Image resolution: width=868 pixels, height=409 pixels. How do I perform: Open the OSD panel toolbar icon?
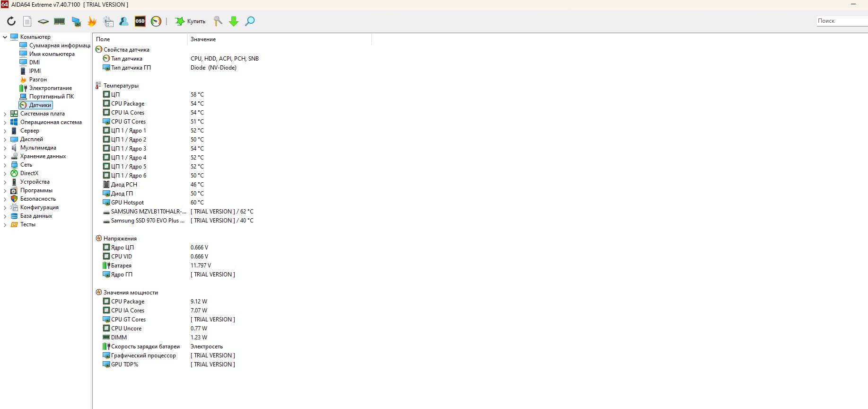(140, 21)
